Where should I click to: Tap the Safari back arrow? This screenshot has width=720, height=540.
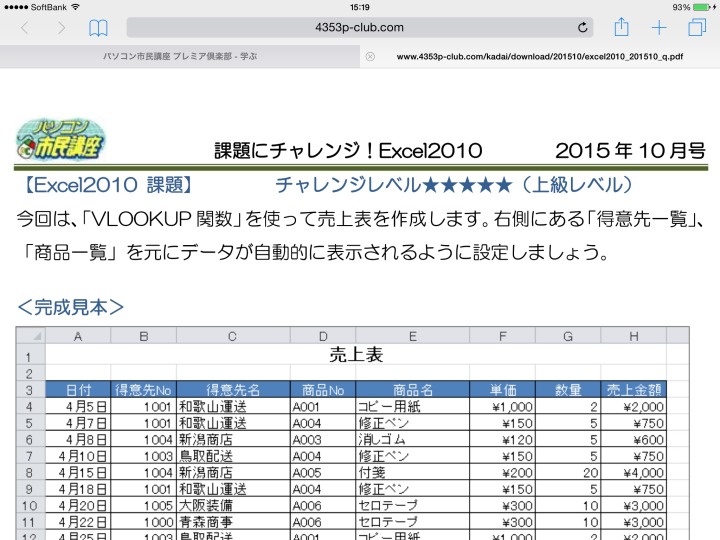tap(25, 28)
